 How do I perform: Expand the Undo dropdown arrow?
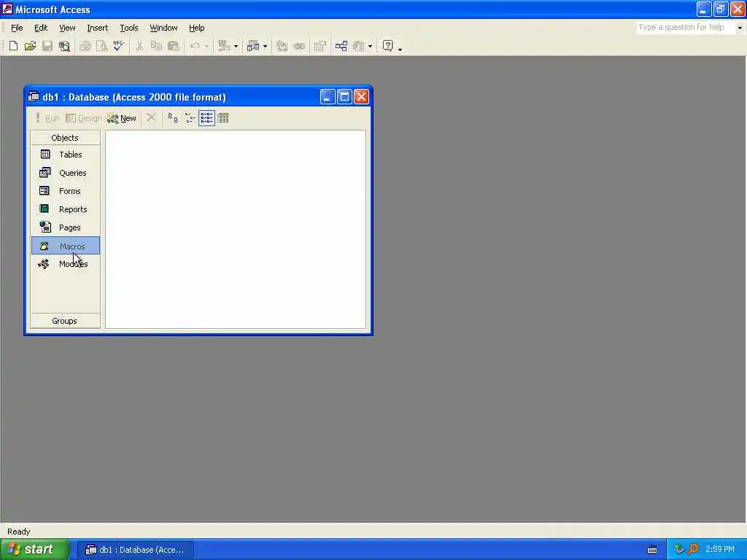click(x=206, y=46)
